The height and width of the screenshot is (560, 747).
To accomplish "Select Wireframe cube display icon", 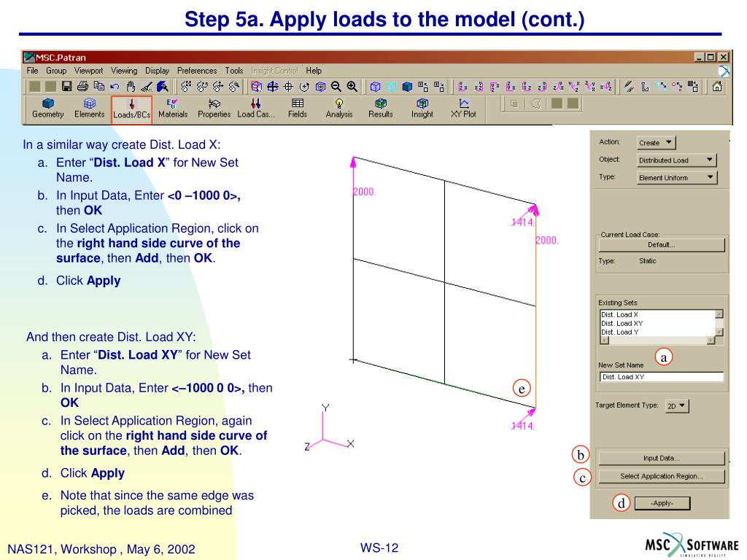I will pyautogui.click(x=376, y=86).
